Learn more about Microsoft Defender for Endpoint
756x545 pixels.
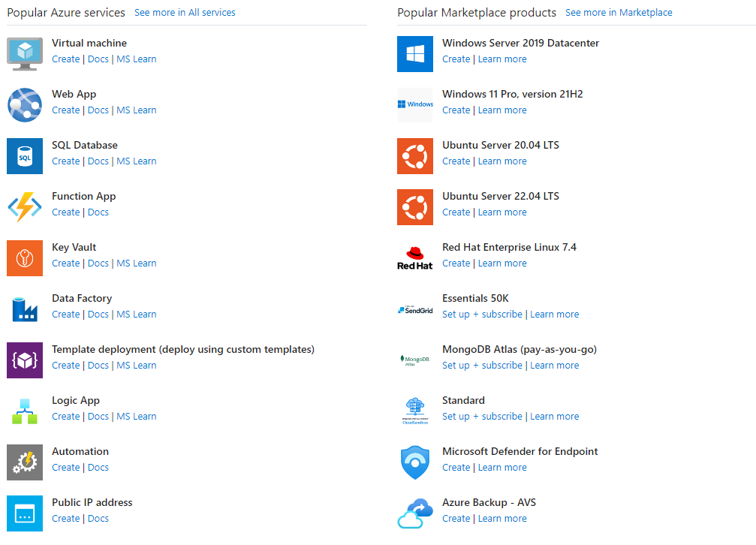point(502,468)
